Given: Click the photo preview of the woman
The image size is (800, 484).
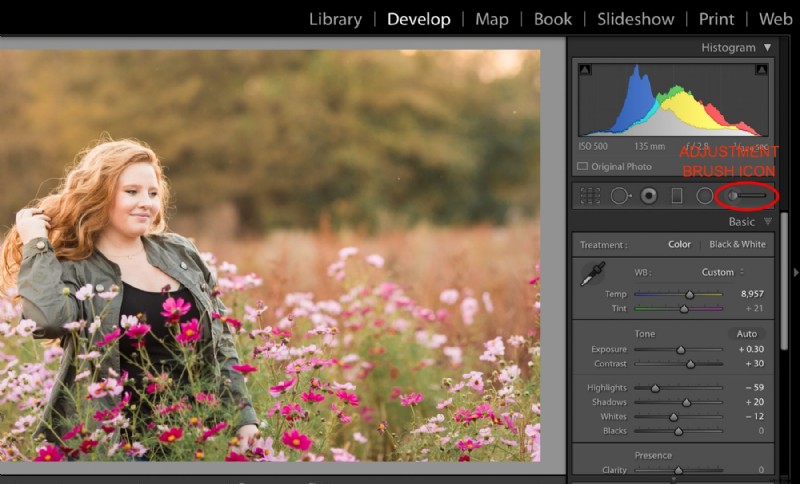Looking at the screenshot, I should 270,256.
